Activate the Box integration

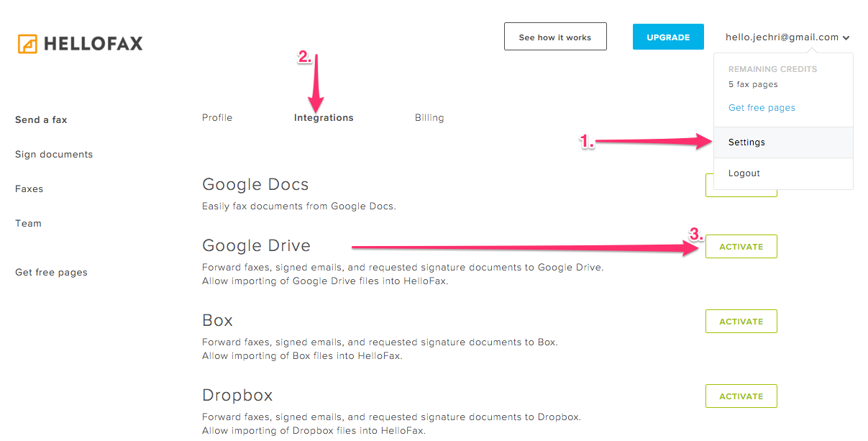coord(741,321)
